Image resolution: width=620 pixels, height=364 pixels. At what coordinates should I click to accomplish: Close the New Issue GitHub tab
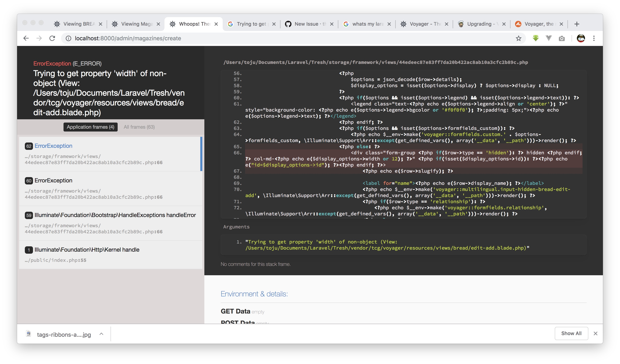(332, 24)
